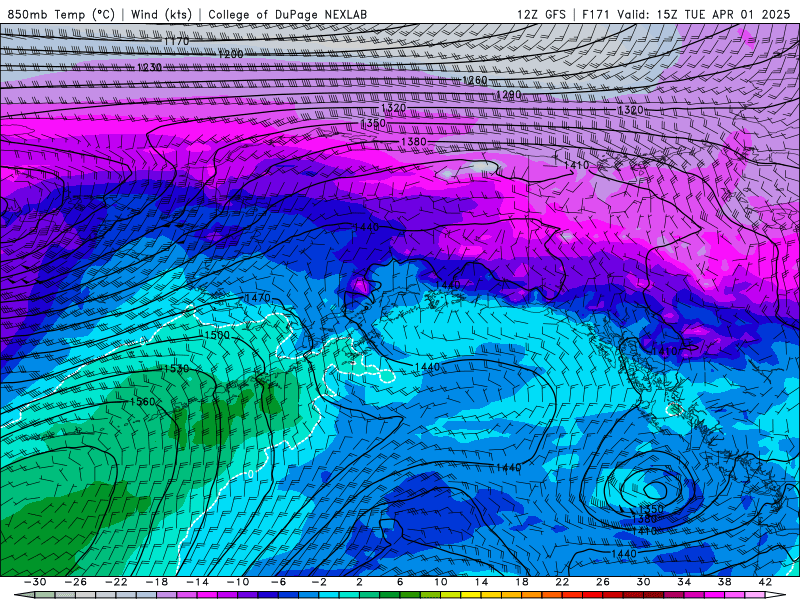Click the '850mb Temp (°C)' title text
Screen dimensions: 800x600
[61, 14]
